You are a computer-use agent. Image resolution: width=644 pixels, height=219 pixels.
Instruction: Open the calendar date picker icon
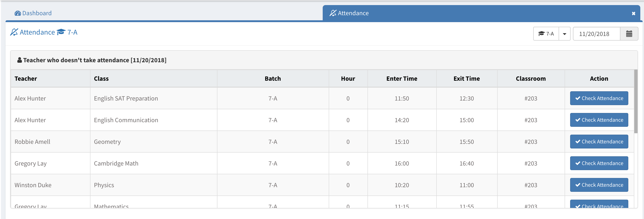[629, 34]
